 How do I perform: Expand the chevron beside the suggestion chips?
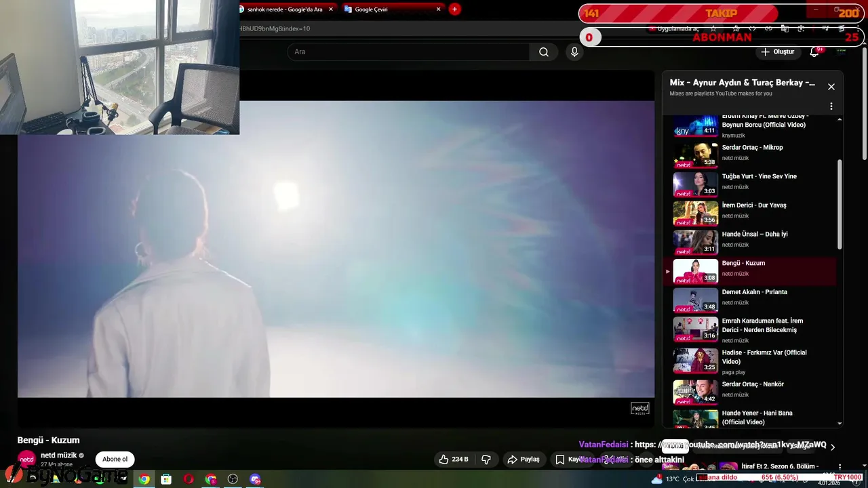point(833,447)
